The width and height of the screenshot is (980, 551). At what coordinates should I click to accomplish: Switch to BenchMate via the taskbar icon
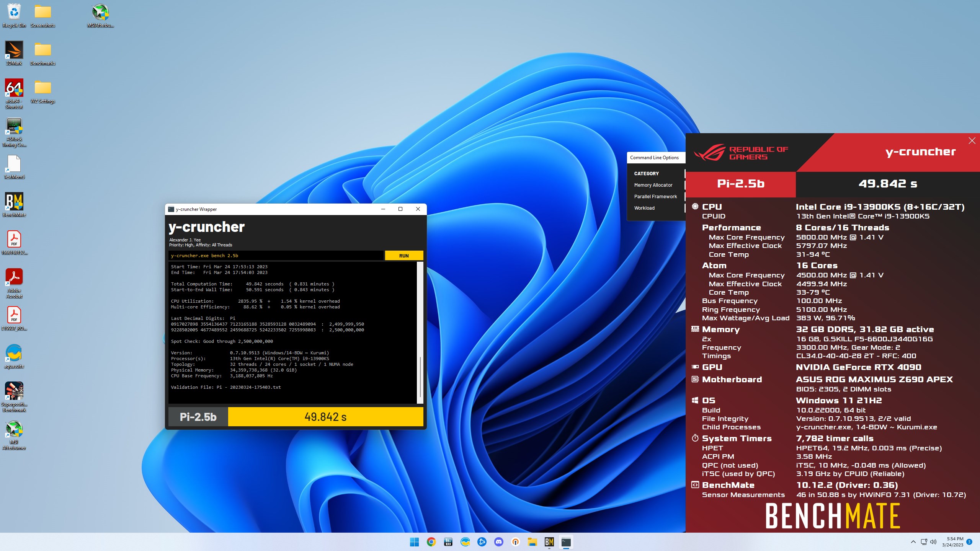pyautogui.click(x=549, y=542)
